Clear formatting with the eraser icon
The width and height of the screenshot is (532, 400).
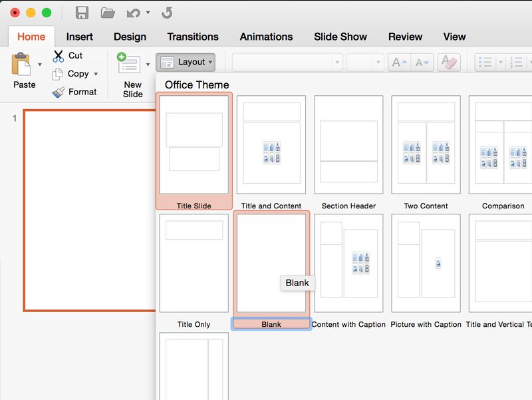click(450, 62)
